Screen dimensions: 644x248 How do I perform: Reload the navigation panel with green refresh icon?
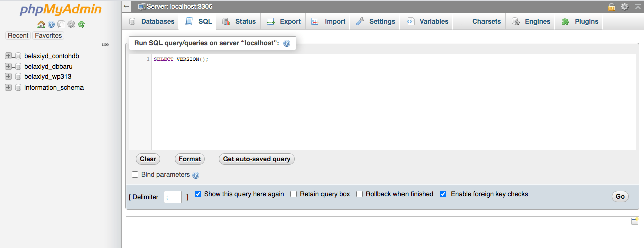[82, 24]
